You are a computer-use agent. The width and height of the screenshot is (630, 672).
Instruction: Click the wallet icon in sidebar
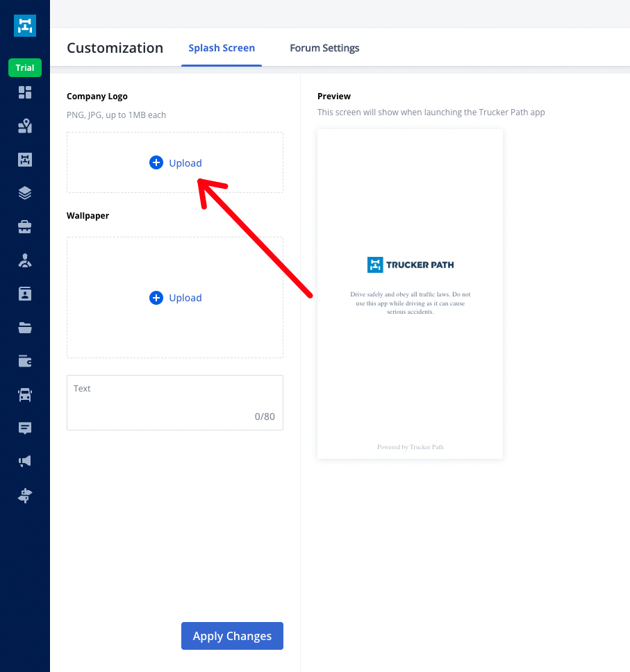(x=25, y=361)
